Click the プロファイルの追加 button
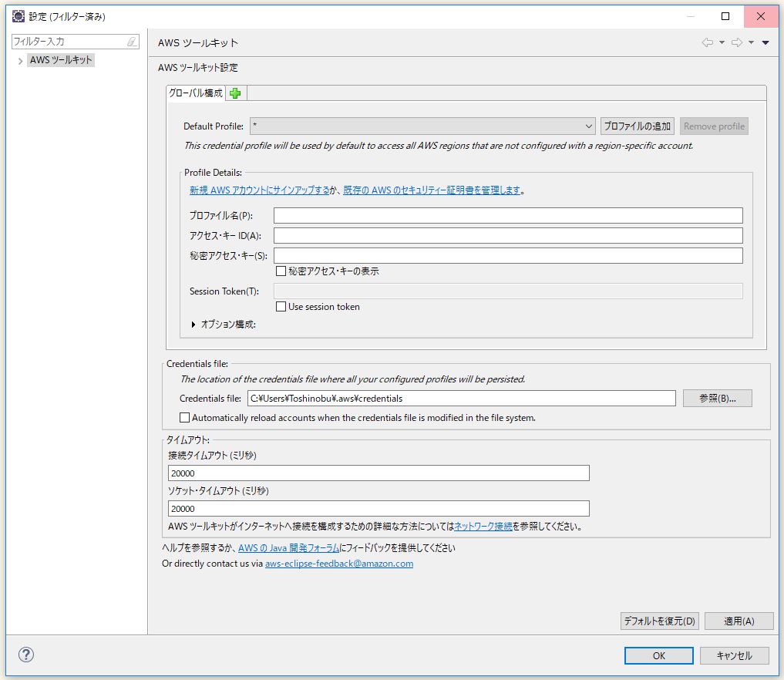This screenshot has width=784, height=680. tap(637, 126)
